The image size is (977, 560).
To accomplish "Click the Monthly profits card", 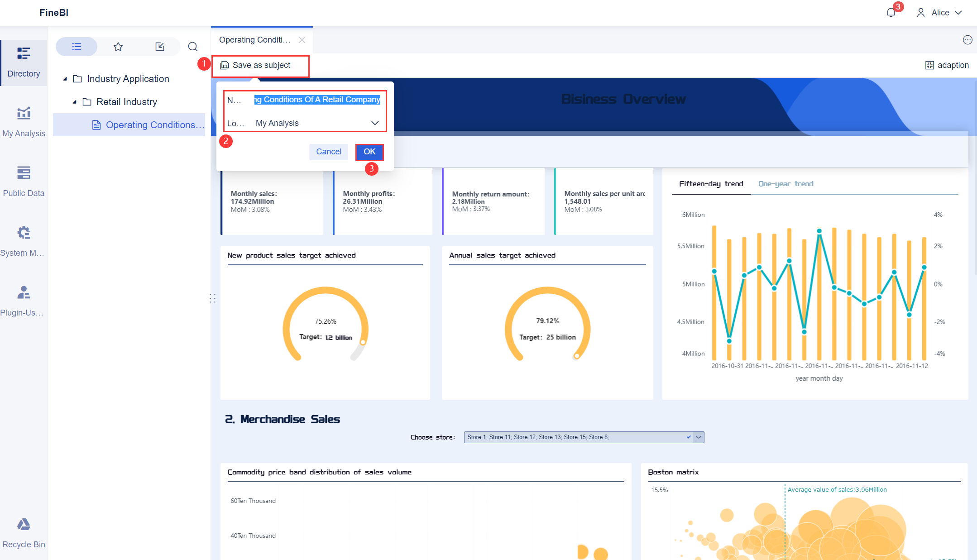I will 383,201.
